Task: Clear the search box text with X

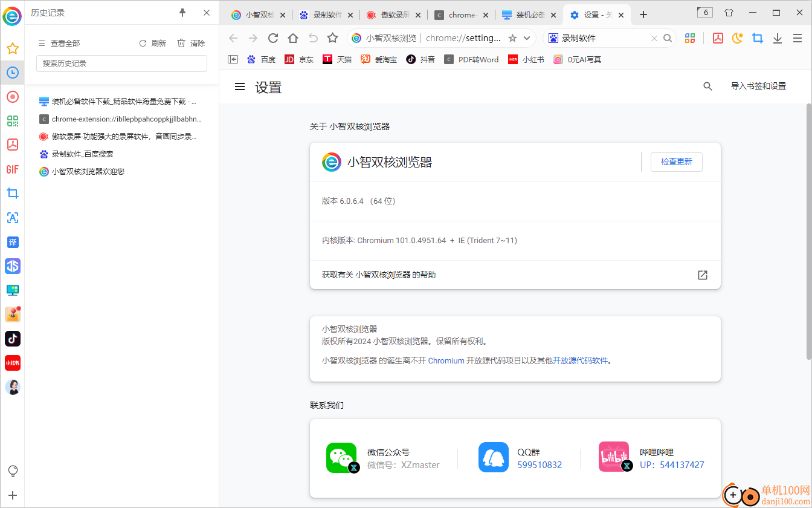Action: (654, 38)
